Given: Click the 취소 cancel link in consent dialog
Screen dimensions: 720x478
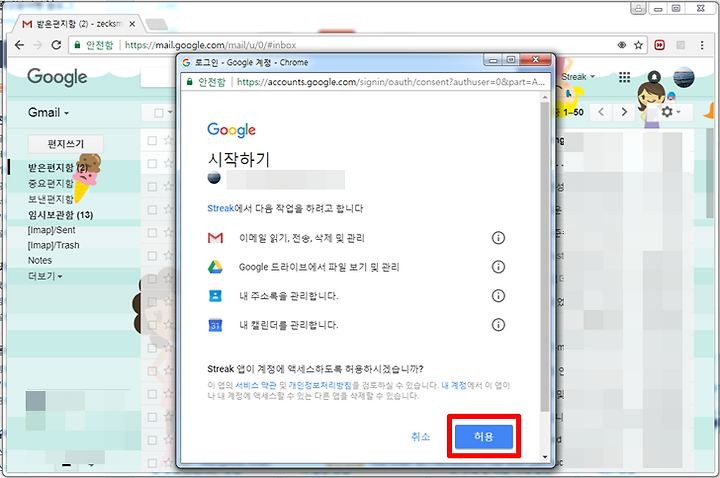Looking at the screenshot, I should pyautogui.click(x=420, y=436).
